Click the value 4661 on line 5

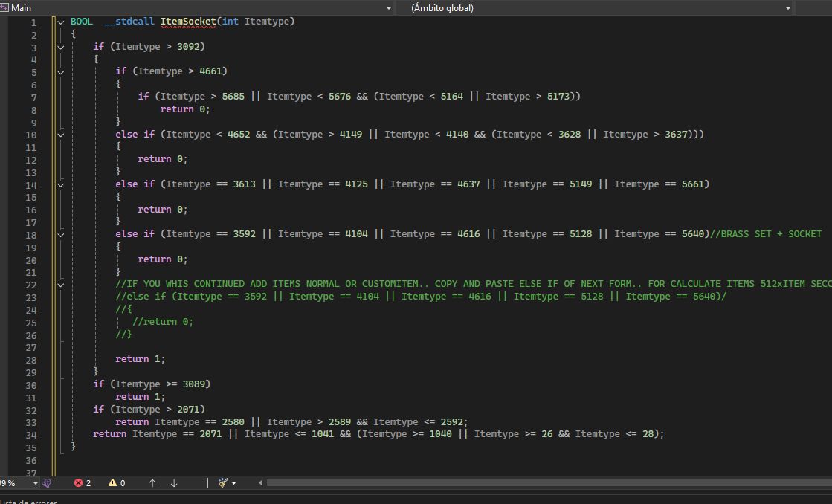(210, 71)
